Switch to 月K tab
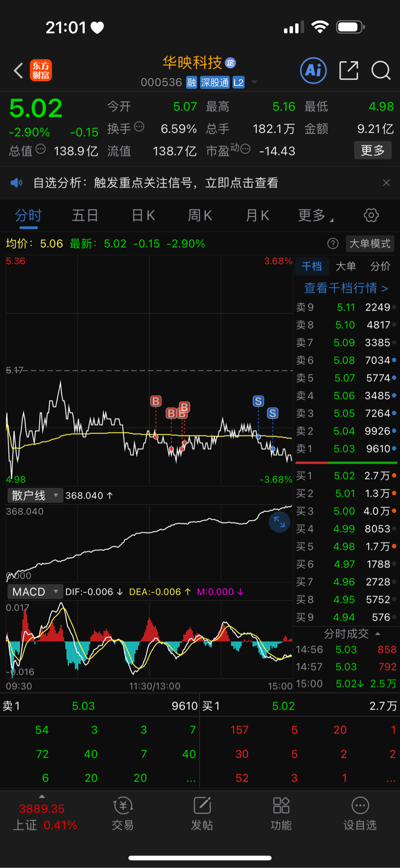This screenshot has width=400, height=868. [x=257, y=215]
